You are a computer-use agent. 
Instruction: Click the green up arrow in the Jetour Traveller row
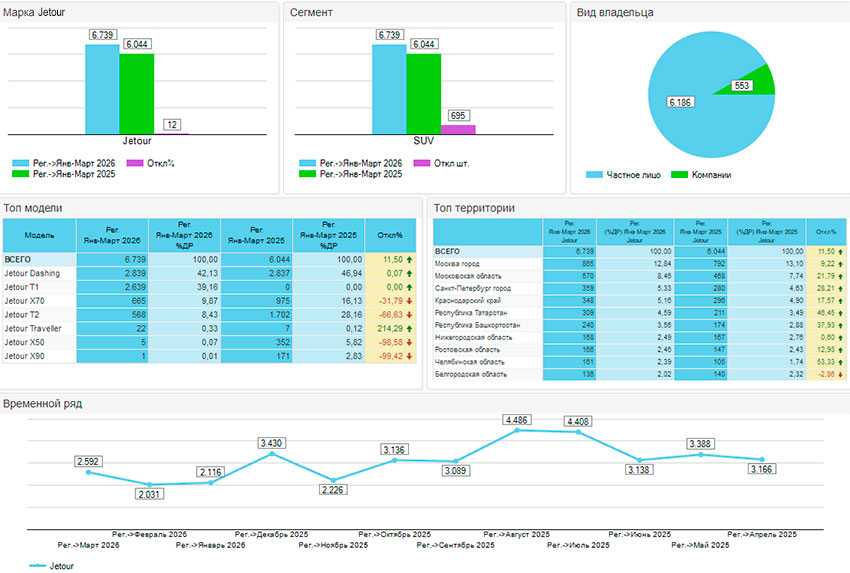(410, 328)
